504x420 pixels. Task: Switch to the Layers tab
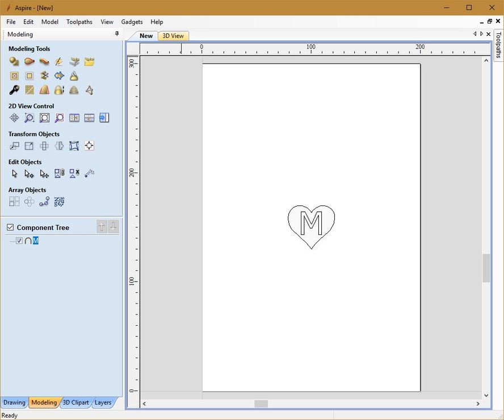(103, 402)
